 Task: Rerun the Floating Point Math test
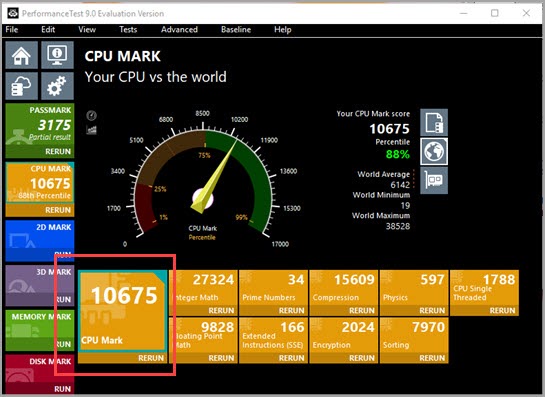[x=221, y=358]
